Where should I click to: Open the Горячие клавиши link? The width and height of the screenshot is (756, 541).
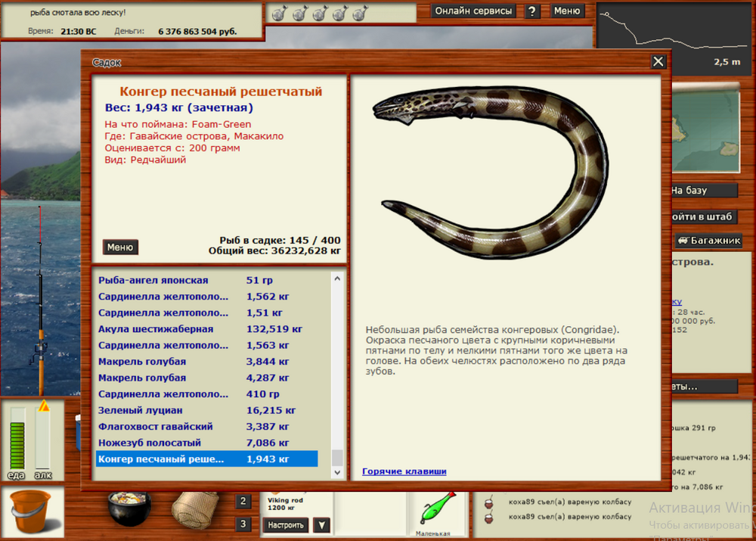404,471
